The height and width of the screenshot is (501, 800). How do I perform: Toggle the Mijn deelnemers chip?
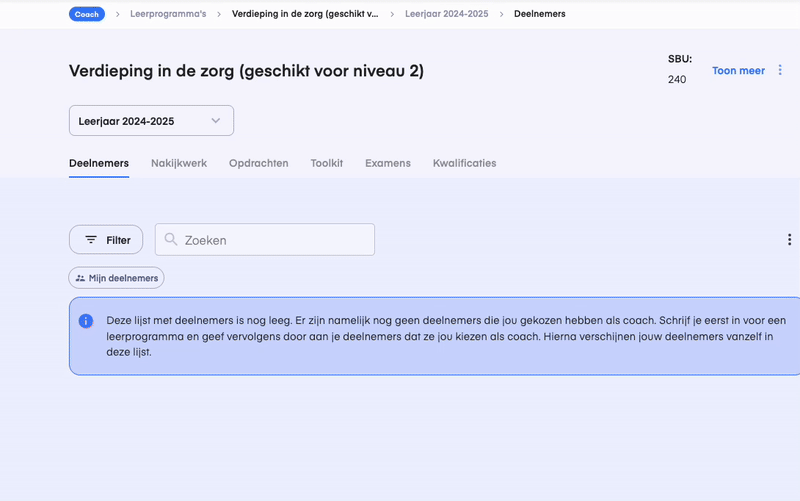tap(116, 278)
